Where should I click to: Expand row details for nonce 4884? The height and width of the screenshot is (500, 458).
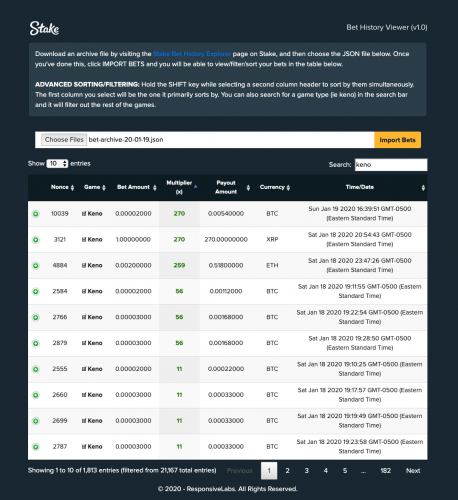pyautogui.click(x=36, y=266)
